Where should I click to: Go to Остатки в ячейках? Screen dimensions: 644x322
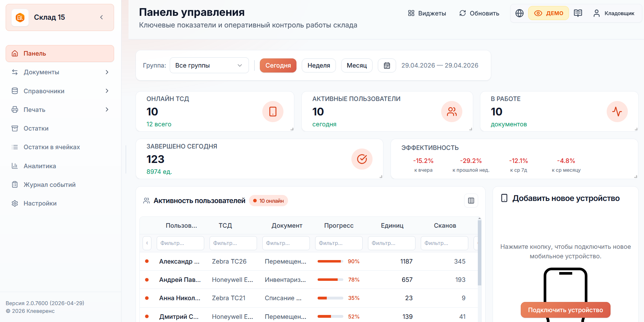pos(60,147)
